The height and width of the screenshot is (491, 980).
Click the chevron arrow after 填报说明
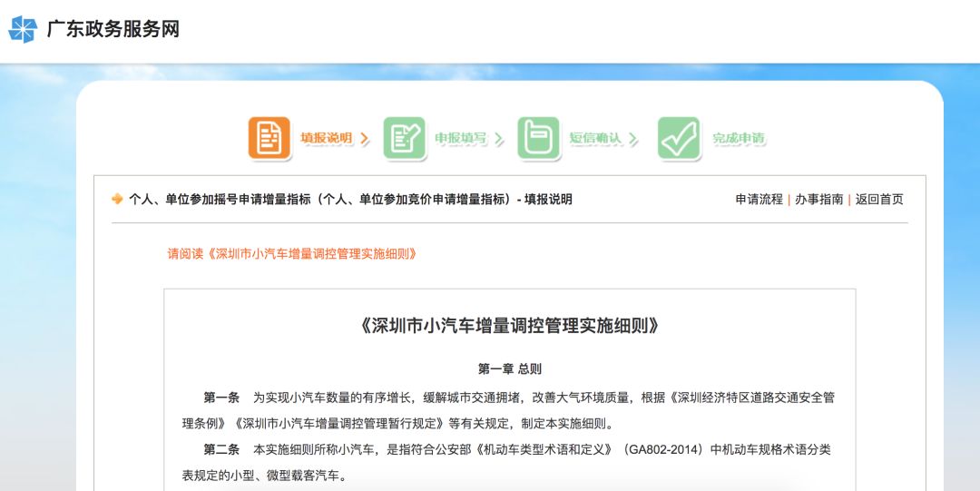tap(365, 139)
